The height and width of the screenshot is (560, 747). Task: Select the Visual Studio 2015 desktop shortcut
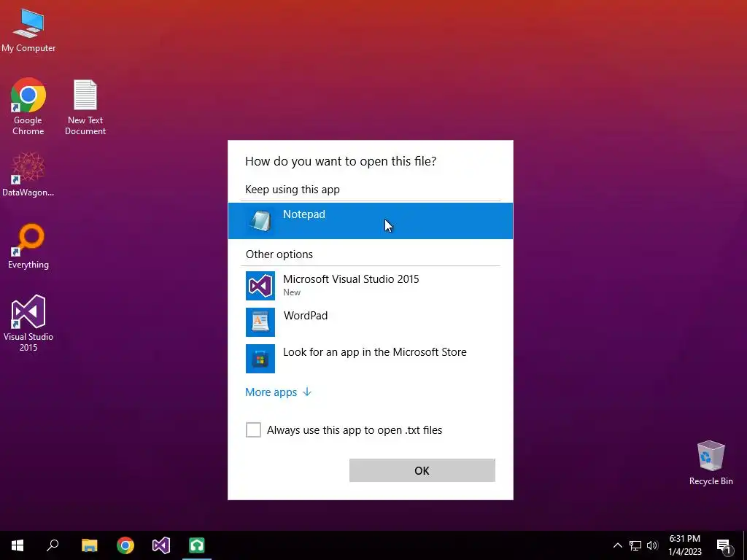click(x=28, y=323)
